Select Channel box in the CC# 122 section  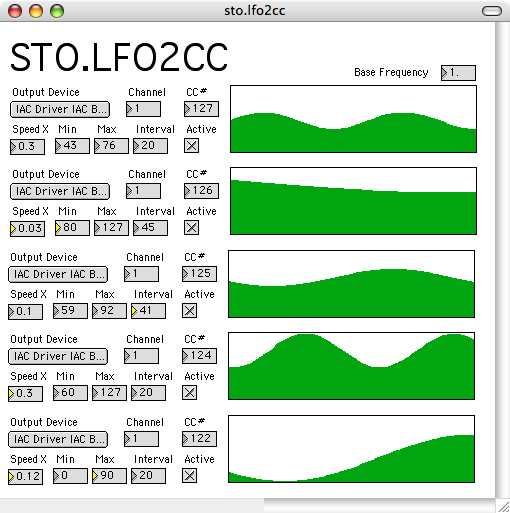(x=141, y=439)
